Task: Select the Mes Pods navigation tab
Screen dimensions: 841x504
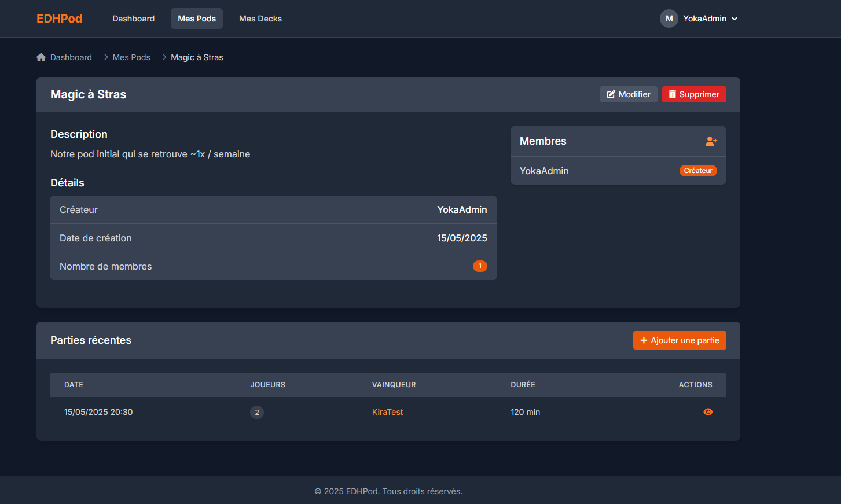Action: (197, 19)
